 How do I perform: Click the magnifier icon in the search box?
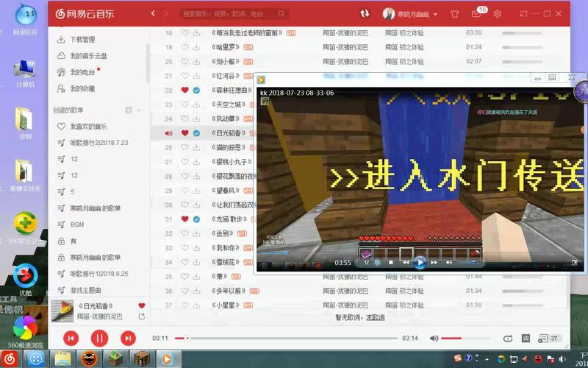tap(282, 13)
